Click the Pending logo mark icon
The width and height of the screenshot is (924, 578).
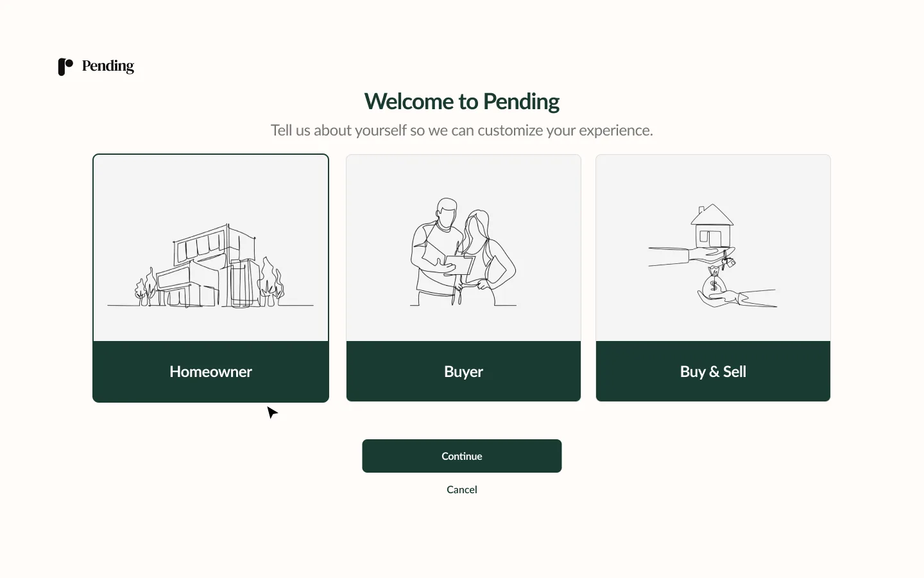65,67
